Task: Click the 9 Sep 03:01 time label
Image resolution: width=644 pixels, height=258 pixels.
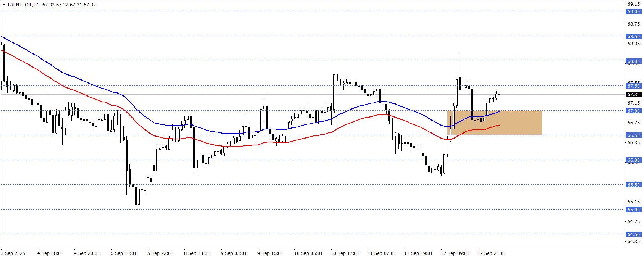Action: 234,253
